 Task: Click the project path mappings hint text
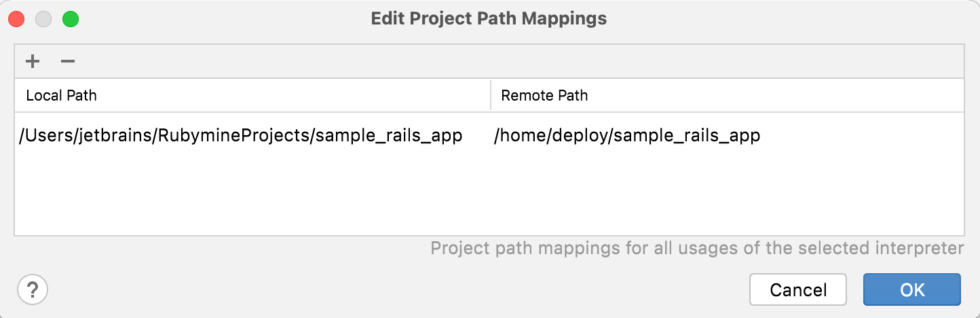pos(697,248)
